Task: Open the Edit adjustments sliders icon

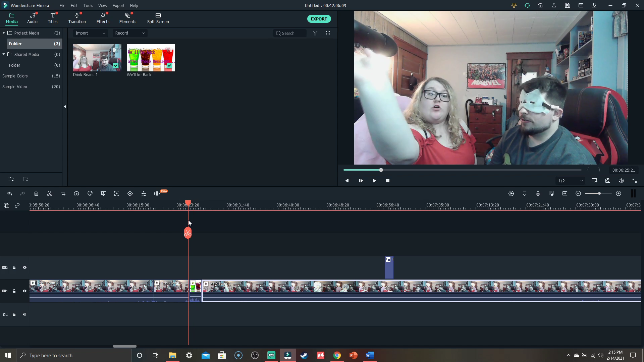Action: [144, 193]
